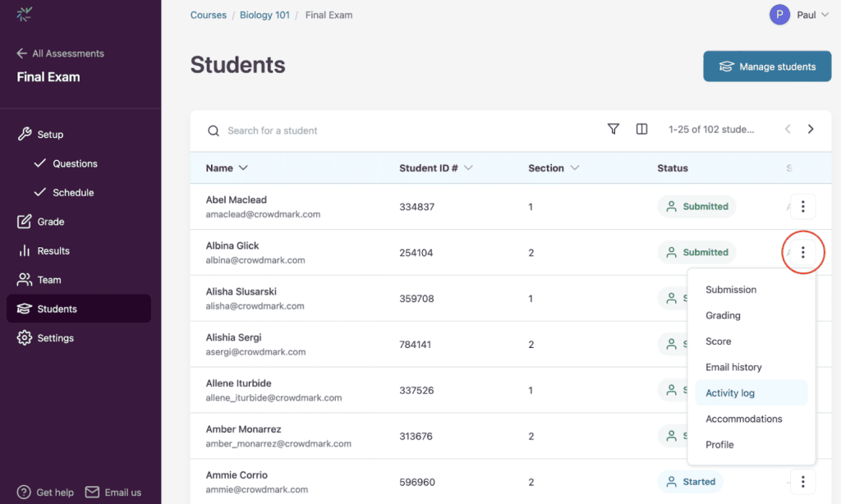Image resolution: width=841 pixels, height=504 pixels.
Task: Click the Crowdmark logo at top left
Action: pos(25,13)
